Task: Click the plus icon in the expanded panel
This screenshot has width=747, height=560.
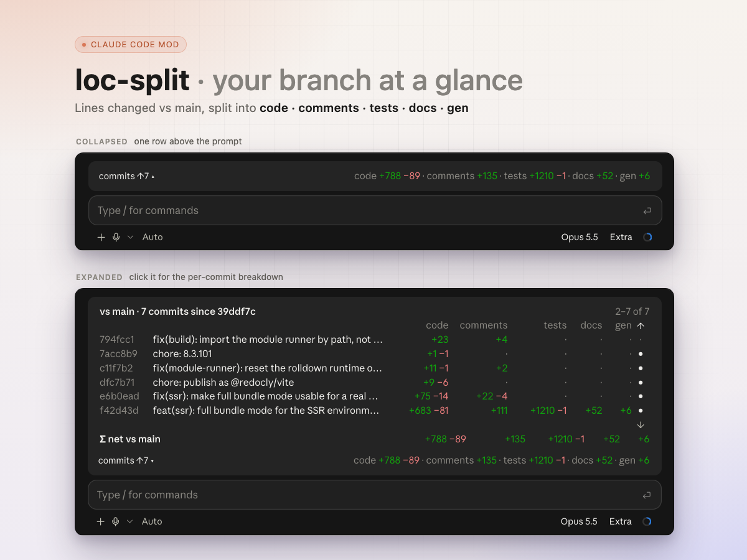Action: [x=101, y=521]
